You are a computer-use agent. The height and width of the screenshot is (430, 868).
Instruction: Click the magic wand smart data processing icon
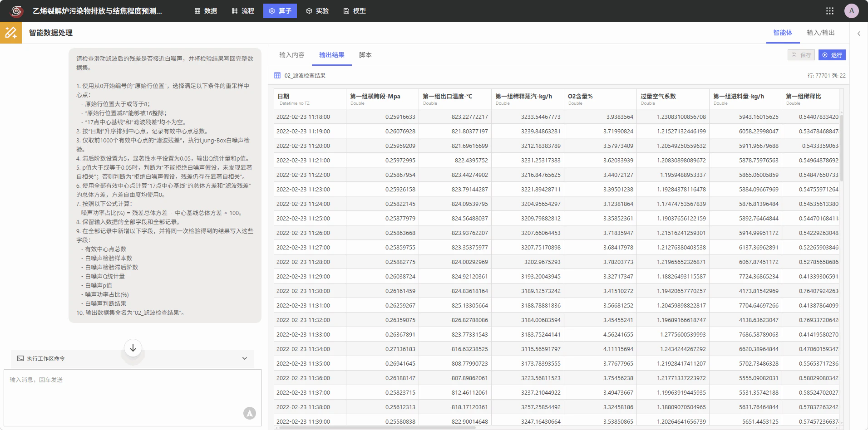point(11,33)
